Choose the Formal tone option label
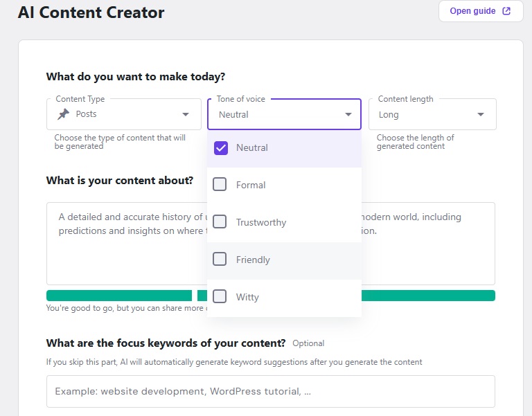This screenshot has width=532, height=416. tap(251, 185)
